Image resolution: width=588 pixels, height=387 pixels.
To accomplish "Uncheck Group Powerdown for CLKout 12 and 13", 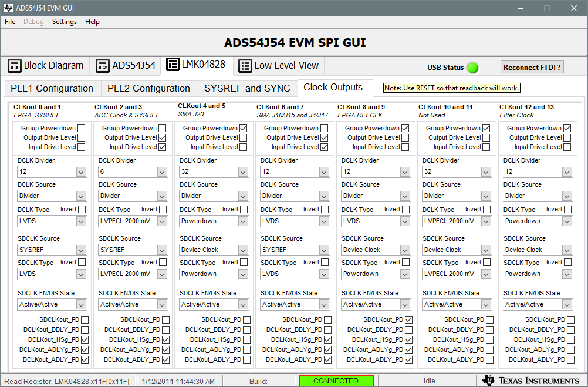I will [x=567, y=129].
